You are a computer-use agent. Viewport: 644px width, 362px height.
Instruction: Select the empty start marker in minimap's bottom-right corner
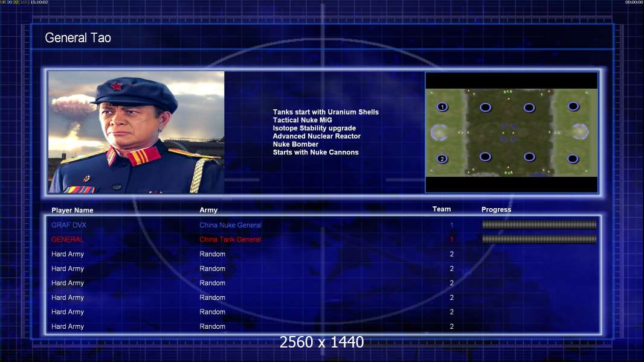click(x=573, y=159)
